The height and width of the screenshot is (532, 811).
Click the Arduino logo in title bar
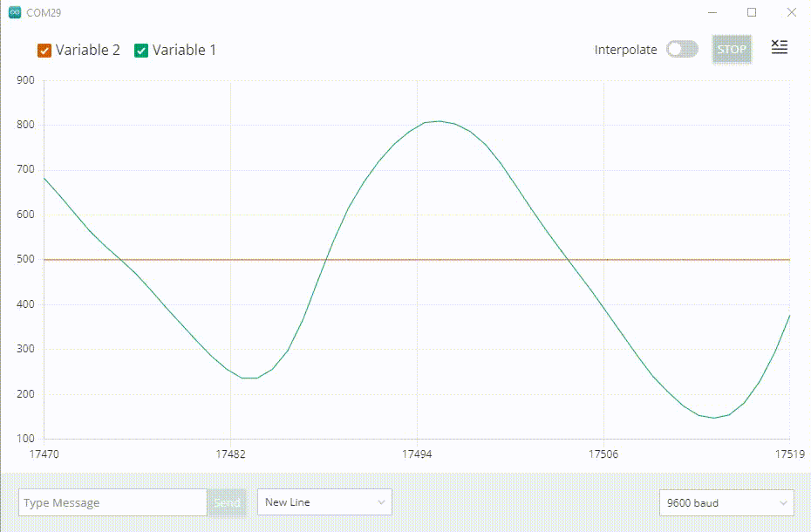pyautogui.click(x=15, y=13)
